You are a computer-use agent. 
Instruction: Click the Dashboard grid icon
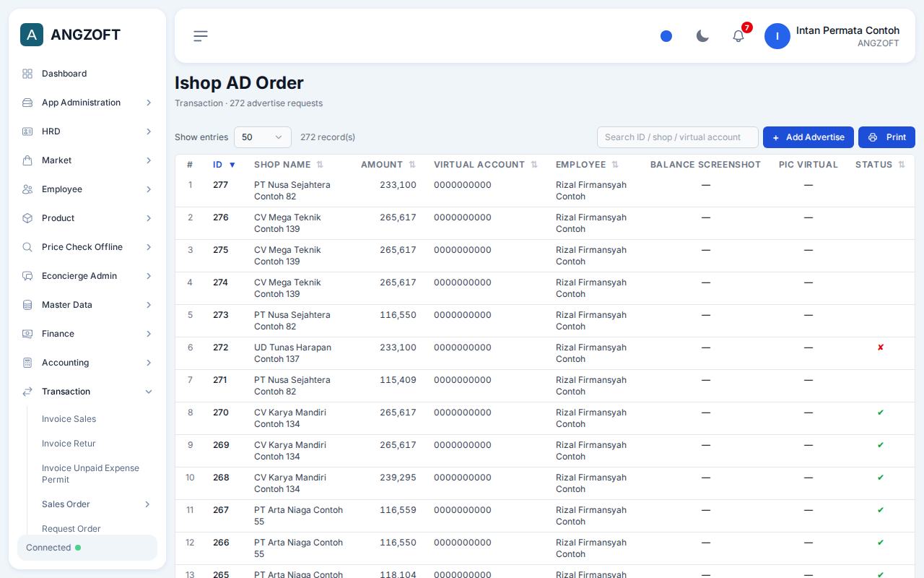point(27,74)
